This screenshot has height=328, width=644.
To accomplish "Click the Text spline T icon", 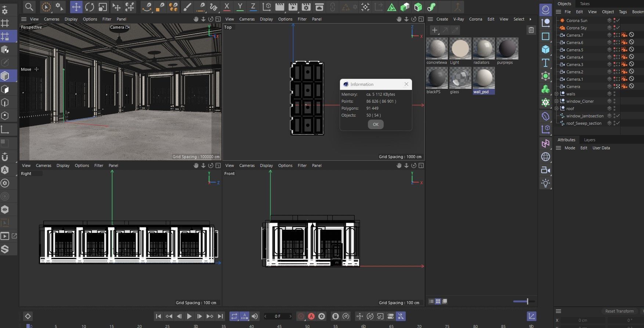I will tap(546, 63).
